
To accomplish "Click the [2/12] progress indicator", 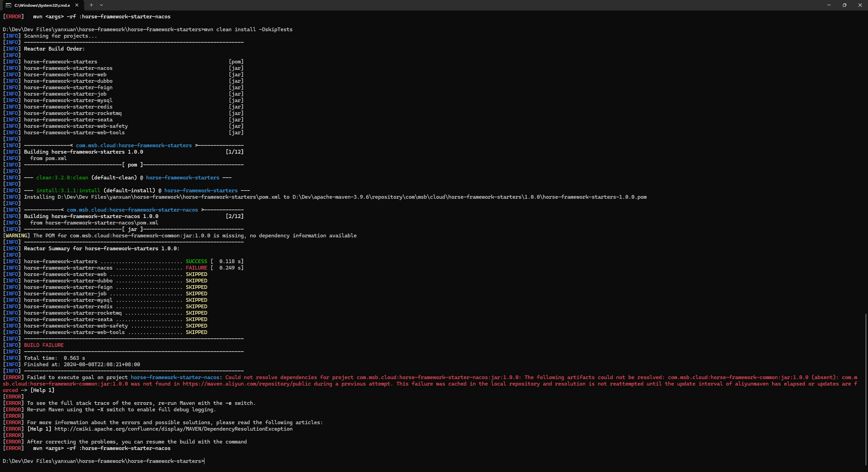I will (x=235, y=216).
